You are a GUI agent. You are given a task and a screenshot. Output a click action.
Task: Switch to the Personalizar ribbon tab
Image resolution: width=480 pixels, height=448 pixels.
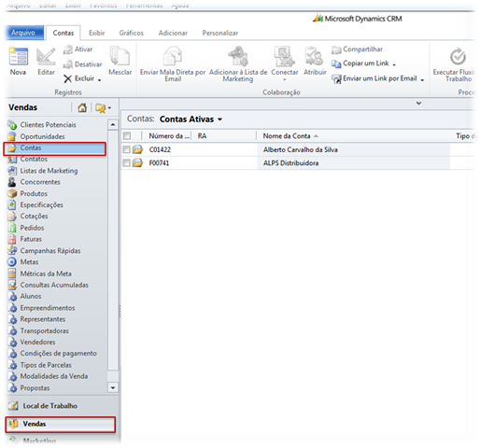click(220, 33)
